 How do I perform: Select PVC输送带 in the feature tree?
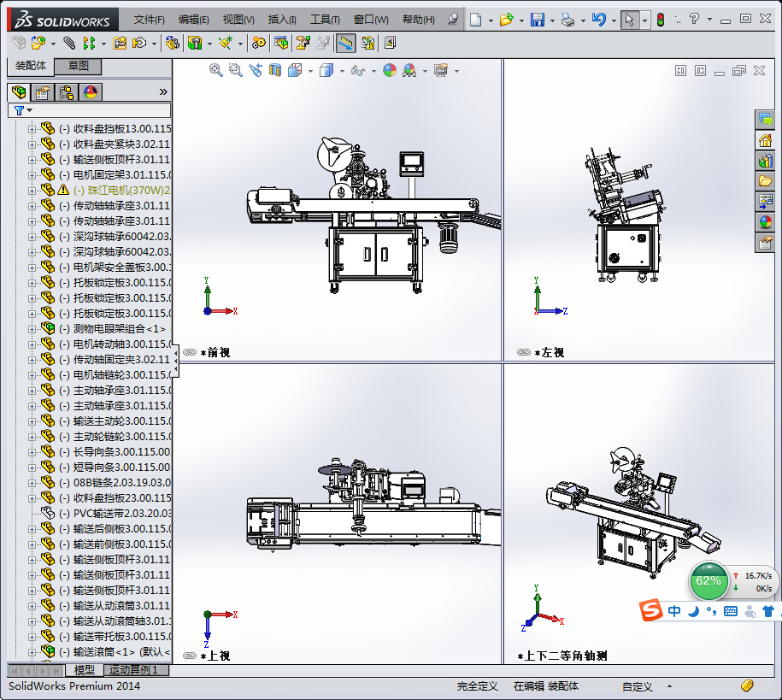(x=115, y=514)
